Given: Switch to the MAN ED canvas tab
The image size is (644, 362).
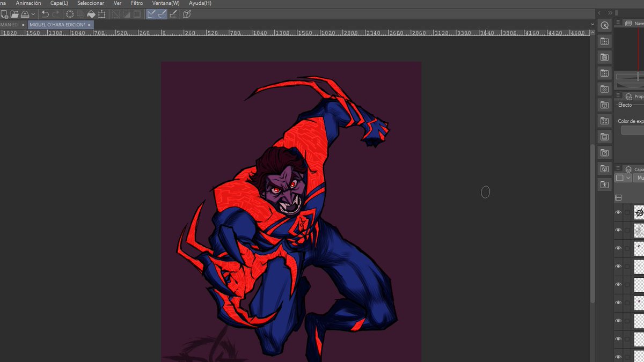Looking at the screenshot, I should point(13,25).
